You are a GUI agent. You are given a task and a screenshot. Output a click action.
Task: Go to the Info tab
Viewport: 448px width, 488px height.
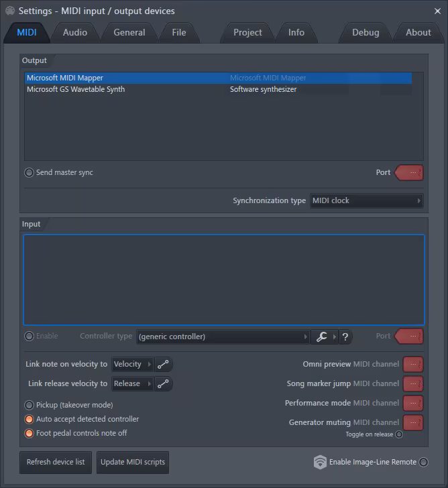click(296, 33)
